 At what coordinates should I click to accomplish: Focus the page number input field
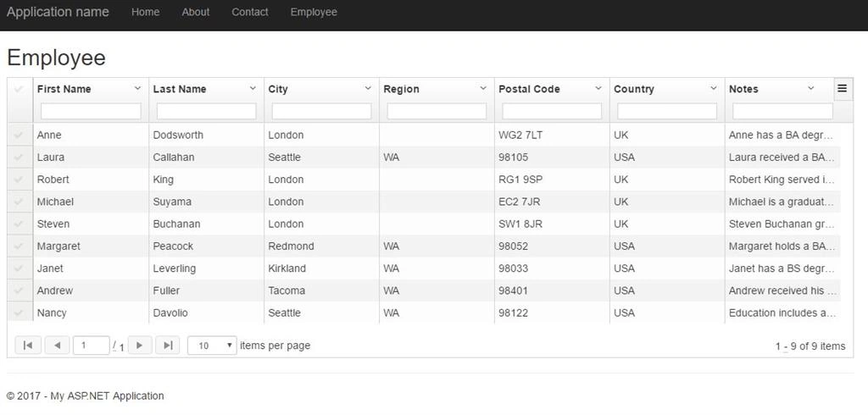pos(91,346)
